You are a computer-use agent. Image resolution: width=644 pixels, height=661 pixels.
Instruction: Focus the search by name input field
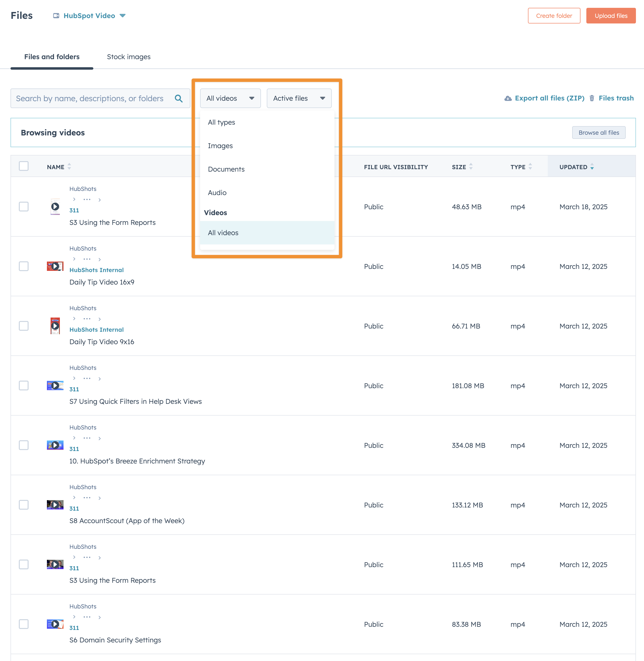[90, 99]
